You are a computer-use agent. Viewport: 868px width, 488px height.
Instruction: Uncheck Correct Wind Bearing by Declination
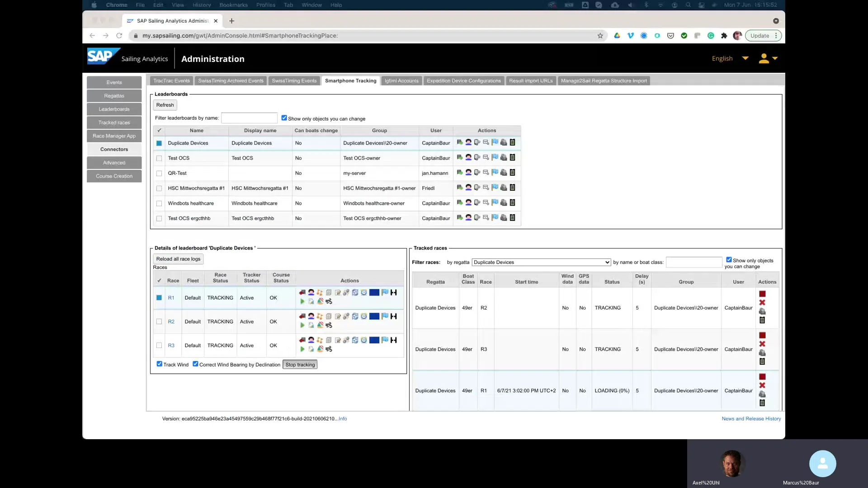coord(195,364)
